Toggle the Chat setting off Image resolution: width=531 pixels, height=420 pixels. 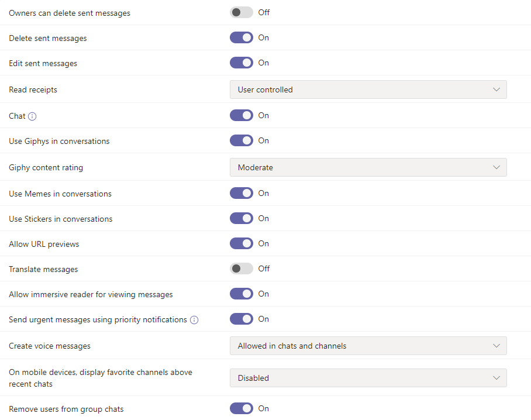click(241, 115)
